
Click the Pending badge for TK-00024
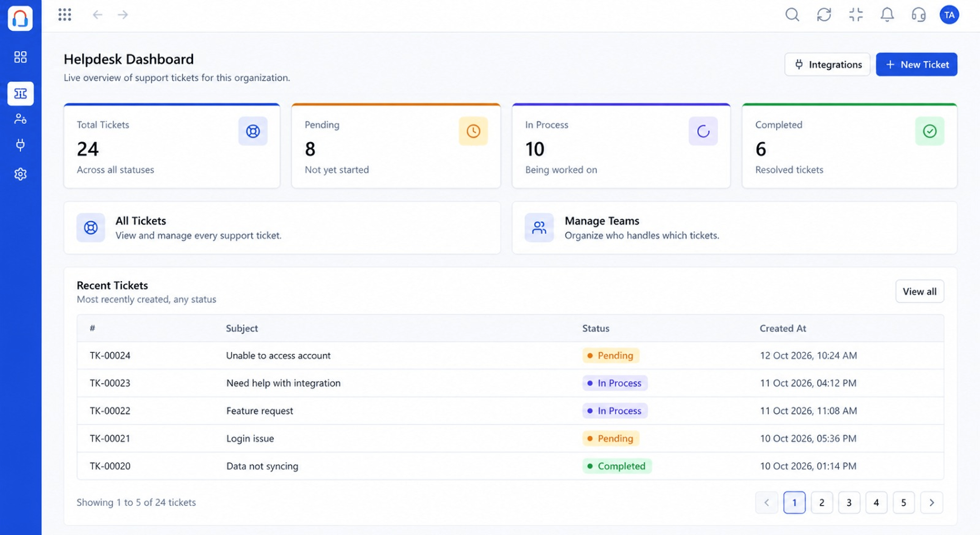pos(611,356)
